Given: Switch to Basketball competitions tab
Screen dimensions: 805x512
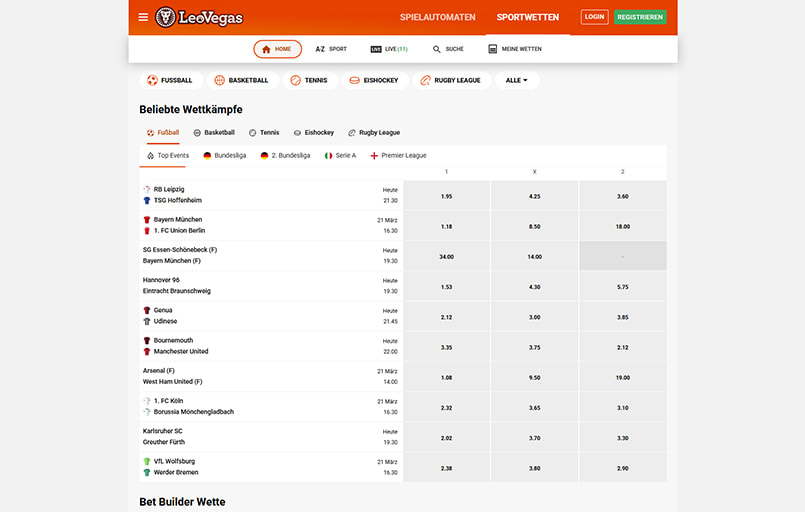Looking at the screenshot, I should (x=214, y=132).
